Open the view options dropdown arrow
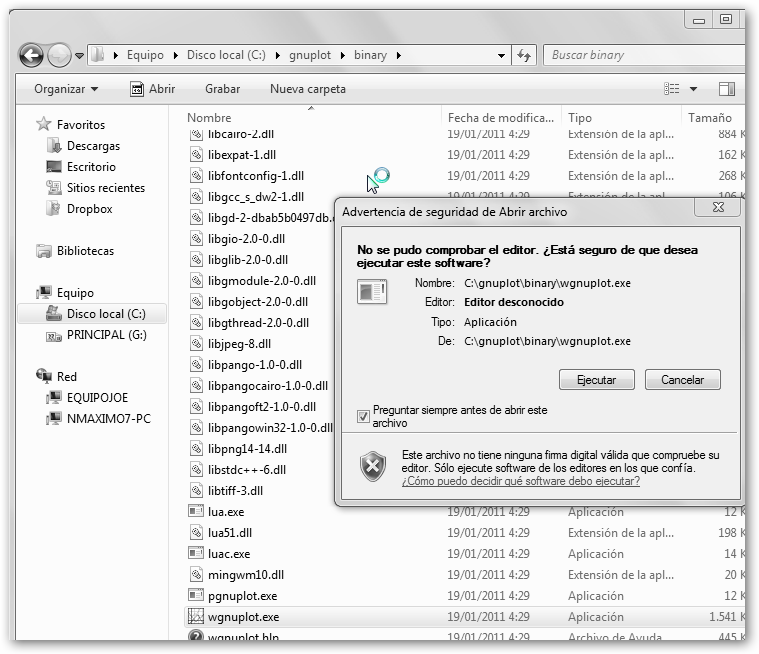 pos(694,89)
